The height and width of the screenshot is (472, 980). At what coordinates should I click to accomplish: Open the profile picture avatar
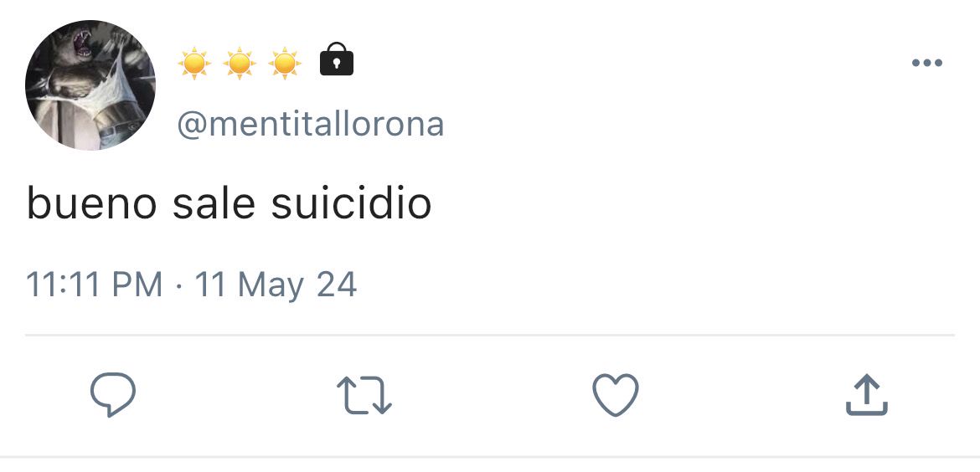(90, 85)
